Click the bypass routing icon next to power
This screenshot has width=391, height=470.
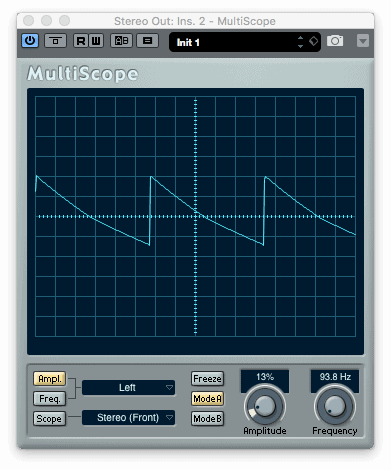(x=55, y=41)
